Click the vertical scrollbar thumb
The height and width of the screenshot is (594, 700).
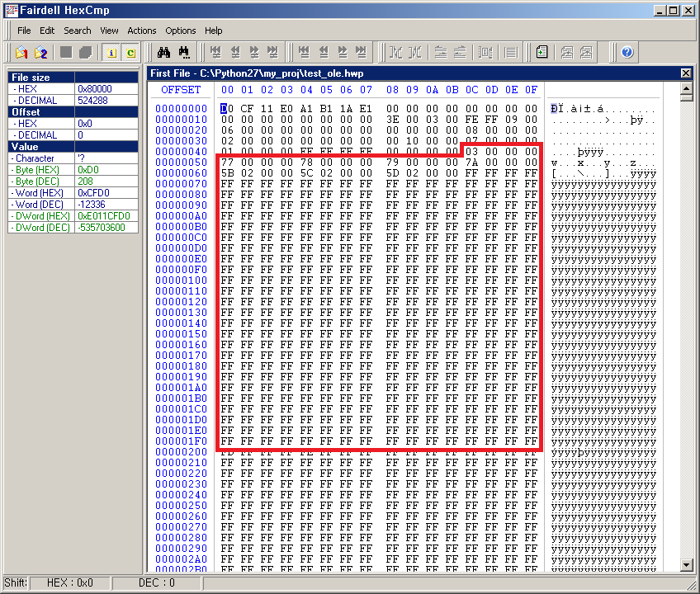point(687,97)
